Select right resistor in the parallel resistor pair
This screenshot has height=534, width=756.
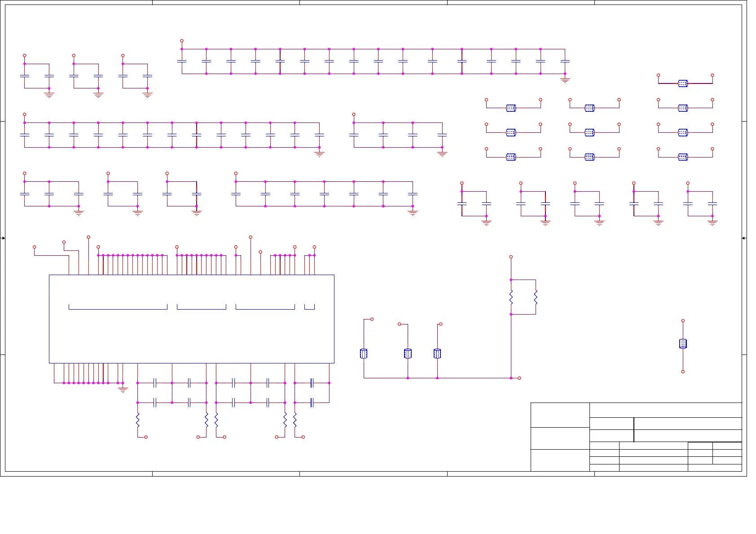(536, 297)
